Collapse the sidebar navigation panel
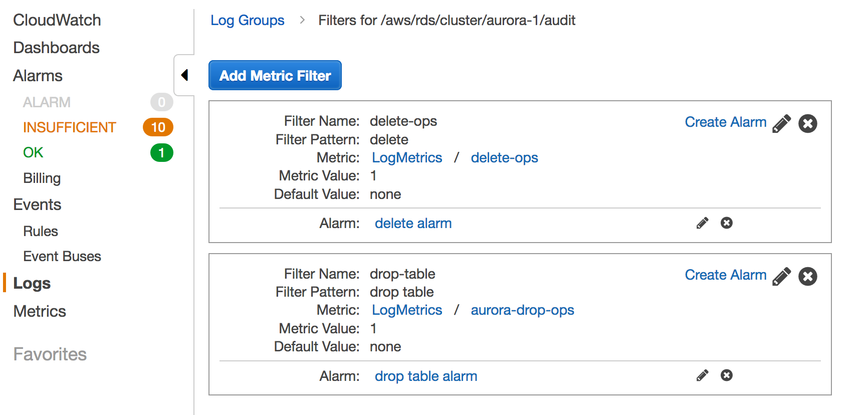 pos(184,75)
